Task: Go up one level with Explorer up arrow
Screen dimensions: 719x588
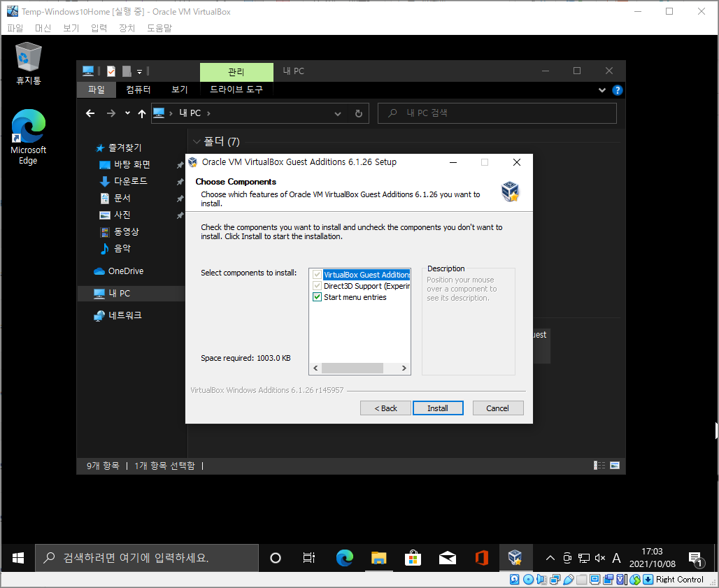Action: coord(142,113)
